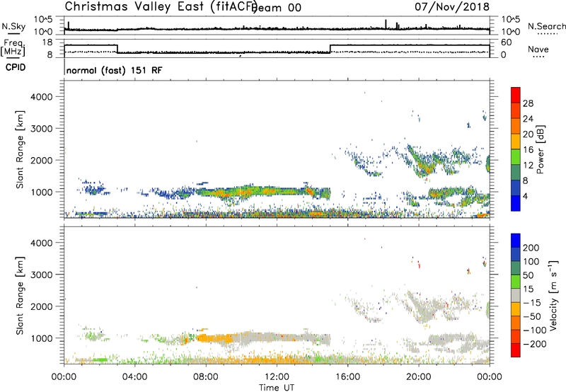Viewport: 566px width, 392px height.
Task: Click the 'Time UT' axis title
Action: 277,388
